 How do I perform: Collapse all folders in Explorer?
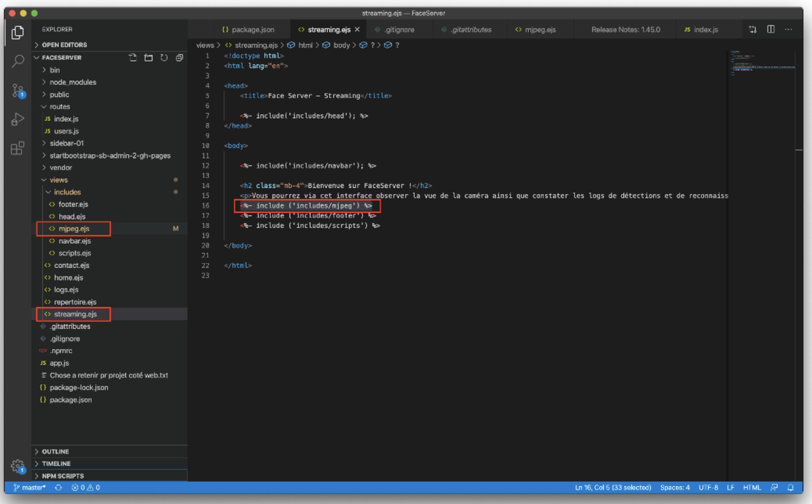click(180, 58)
